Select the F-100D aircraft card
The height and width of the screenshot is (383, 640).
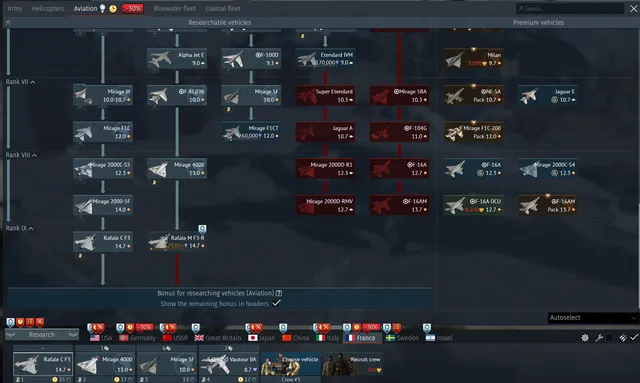[251, 59]
